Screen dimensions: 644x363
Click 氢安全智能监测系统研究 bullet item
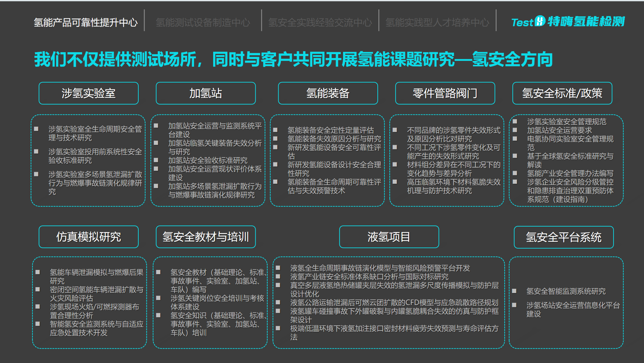click(x=566, y=291)
